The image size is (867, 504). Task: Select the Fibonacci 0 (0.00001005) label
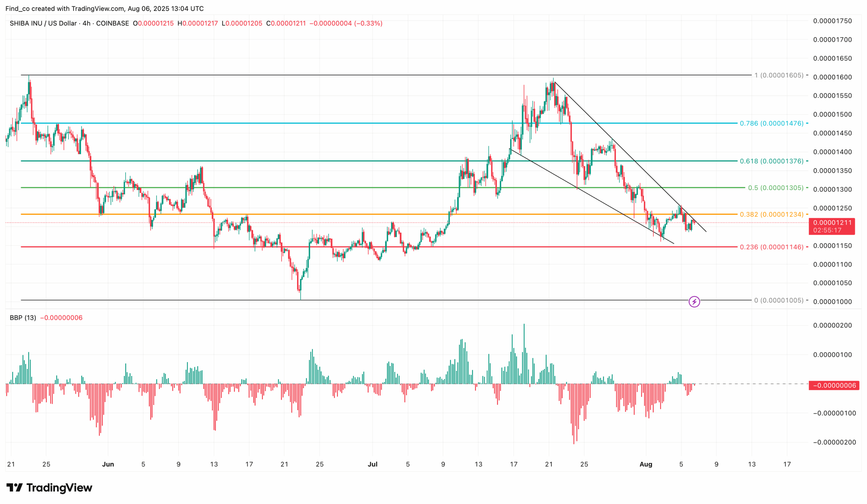pos(779,300)
